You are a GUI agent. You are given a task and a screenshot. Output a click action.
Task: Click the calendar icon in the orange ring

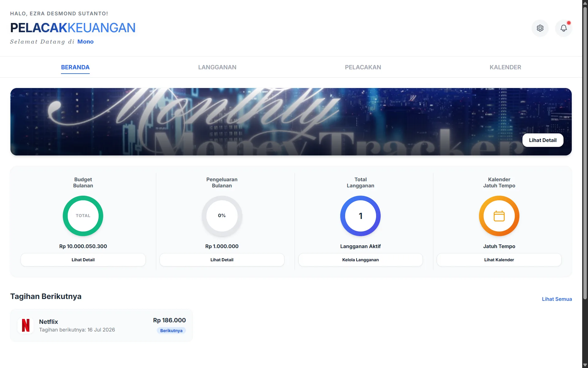[499, 216]
